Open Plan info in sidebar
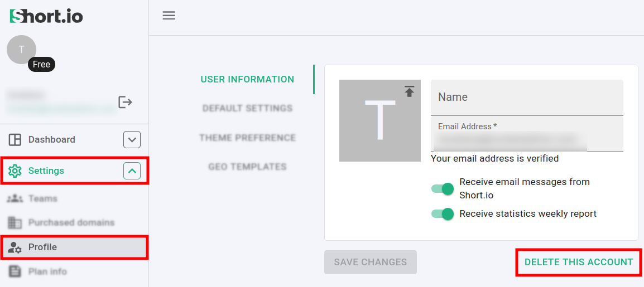Image resolution: width=644 pixels, height=287 pixels. (x=47, y=271)
